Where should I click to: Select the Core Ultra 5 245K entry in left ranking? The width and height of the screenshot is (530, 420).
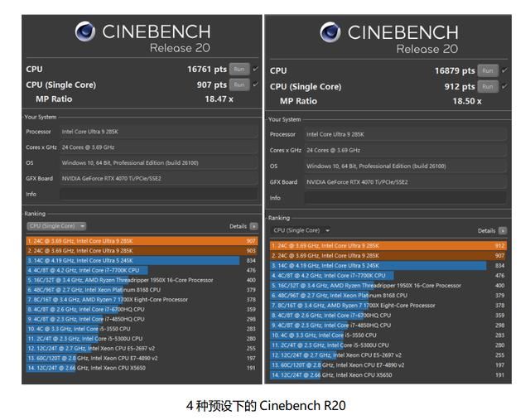(132, 260)
